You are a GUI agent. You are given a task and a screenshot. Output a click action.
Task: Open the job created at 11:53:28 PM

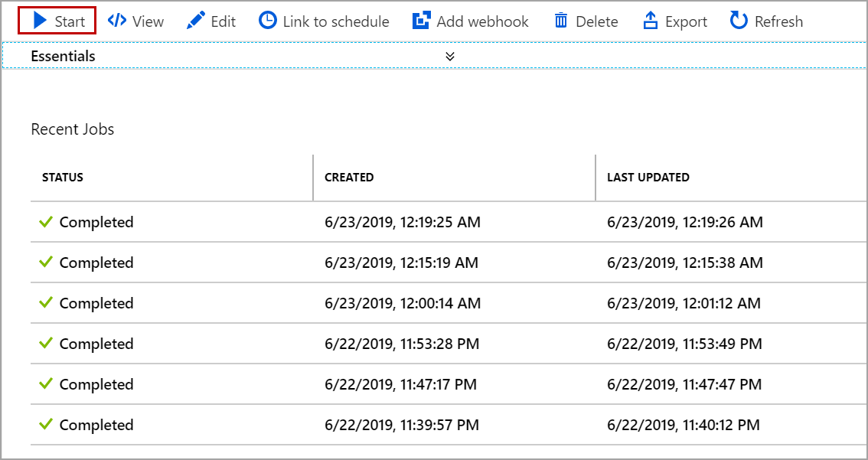point(402,344)
